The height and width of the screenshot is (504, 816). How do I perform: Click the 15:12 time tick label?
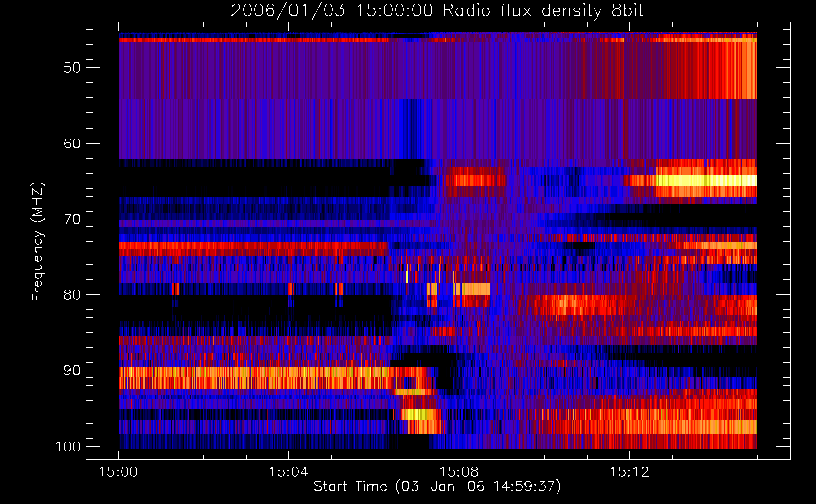point(629,472)
